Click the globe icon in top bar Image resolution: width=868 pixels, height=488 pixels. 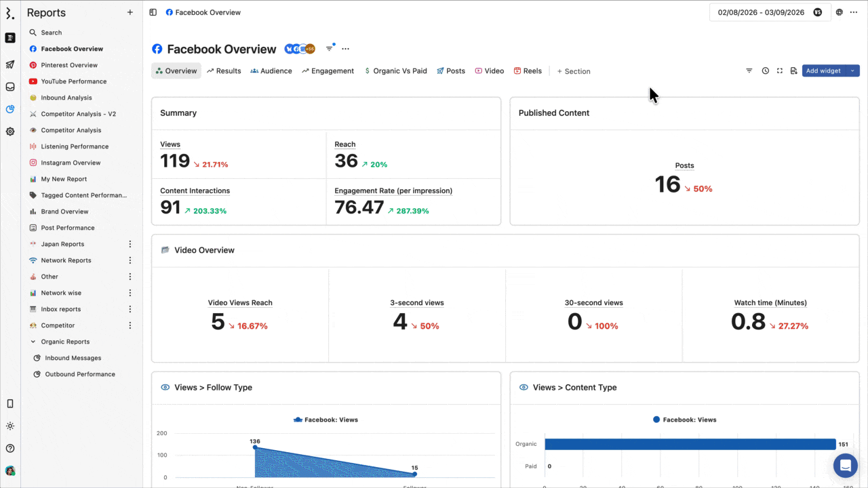point(840,12)
